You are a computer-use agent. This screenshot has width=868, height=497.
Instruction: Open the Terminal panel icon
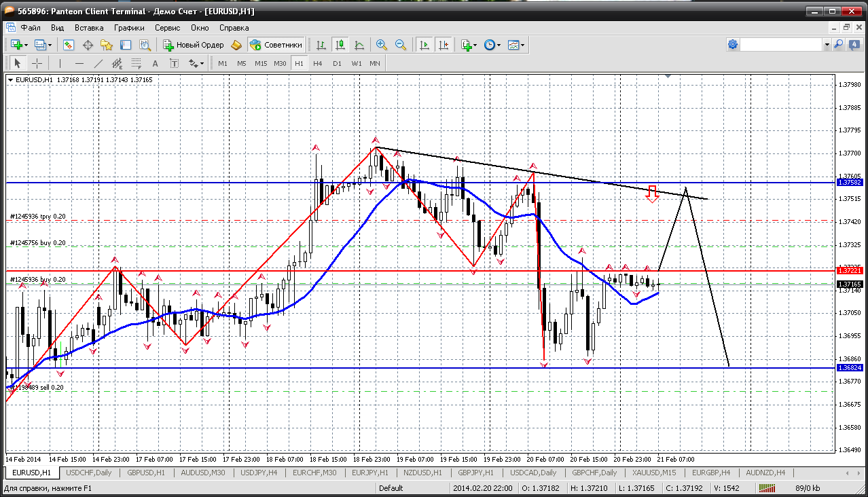point(126,45)
